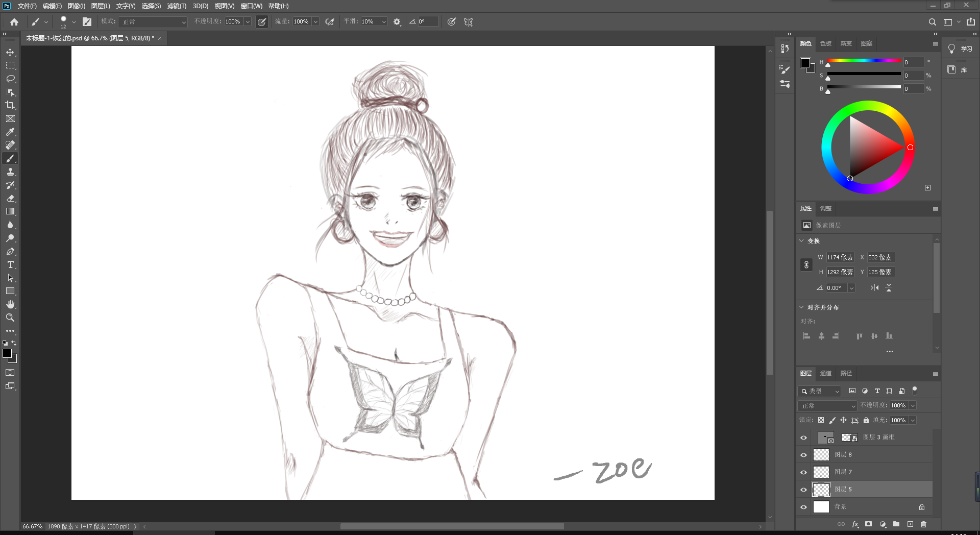Collapse the 变换 section in Properties
980x535 pixels.
801,240
